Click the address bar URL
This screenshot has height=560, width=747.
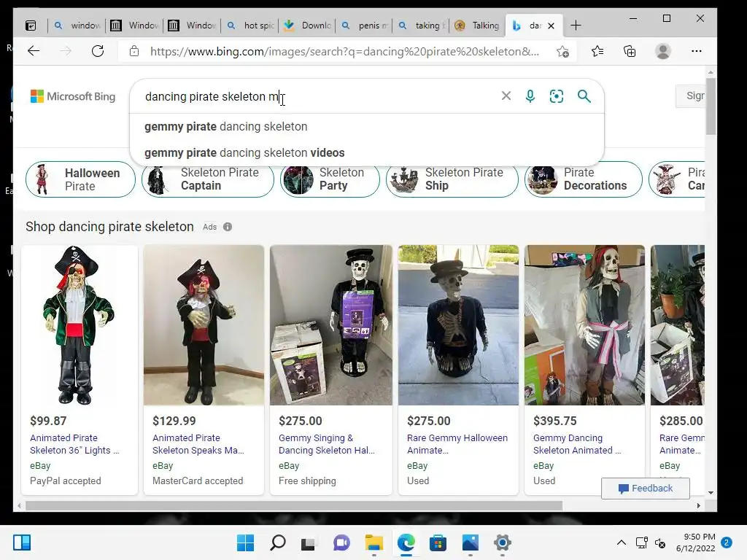coord(345,52)
